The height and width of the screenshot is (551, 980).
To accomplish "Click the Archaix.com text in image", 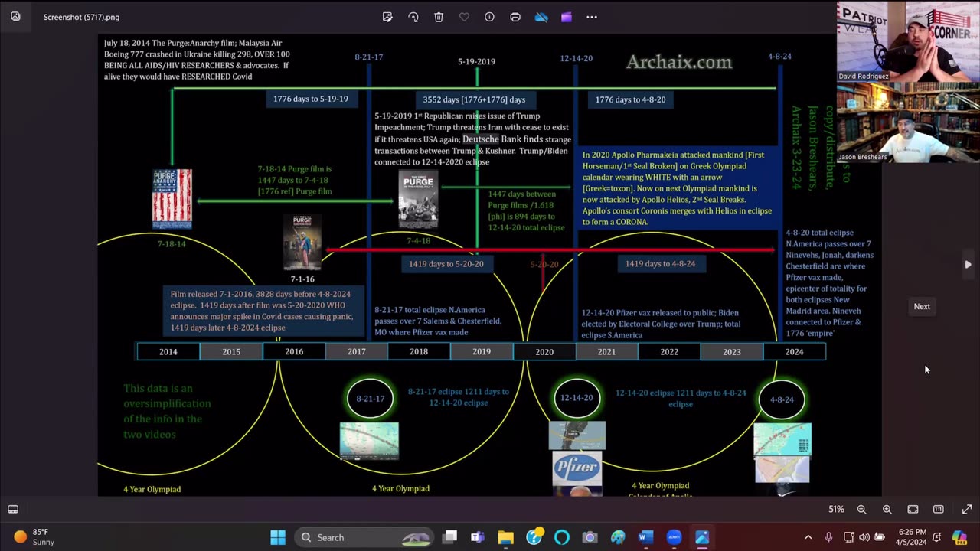I will (679, 62).
